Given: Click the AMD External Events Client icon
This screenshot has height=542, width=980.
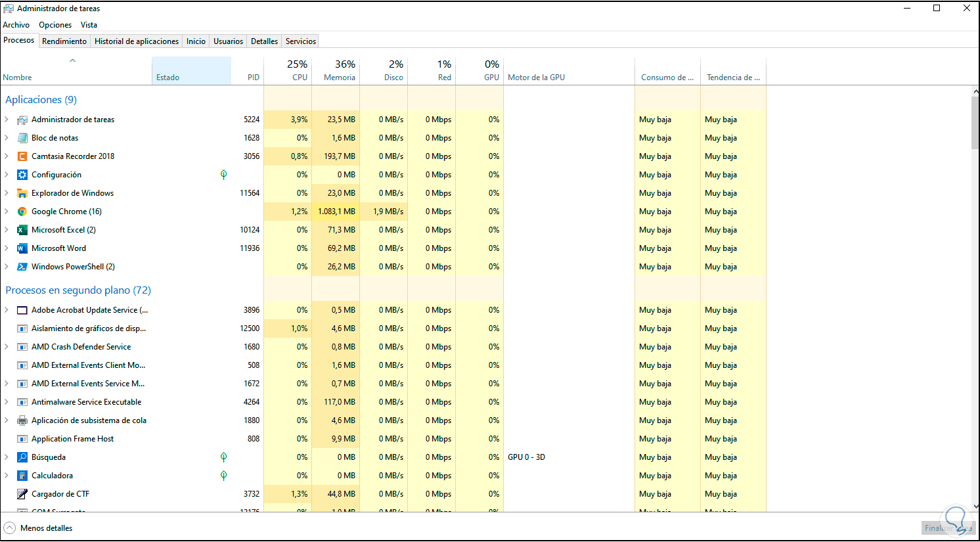Looking at the screenshot, I should (22, 365).
